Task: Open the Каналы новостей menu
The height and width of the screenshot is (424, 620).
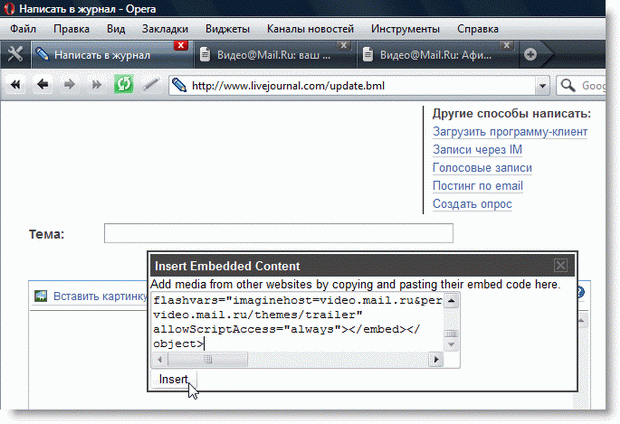Action: tap(310, 29)
